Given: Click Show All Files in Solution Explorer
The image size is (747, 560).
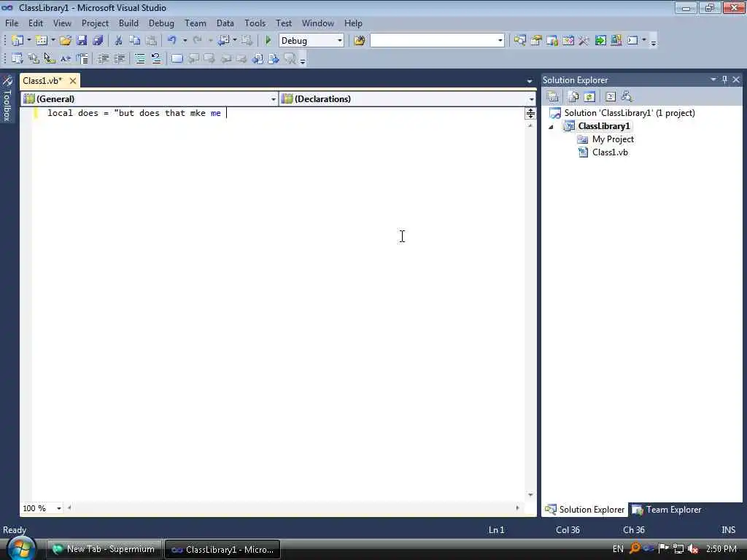Looking at the screenshot, I should [573, 97].
